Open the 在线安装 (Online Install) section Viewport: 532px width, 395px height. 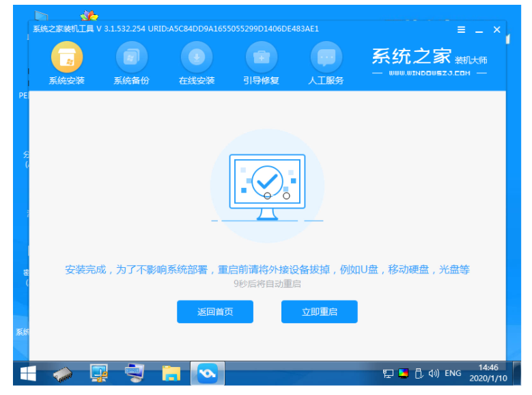197,57
